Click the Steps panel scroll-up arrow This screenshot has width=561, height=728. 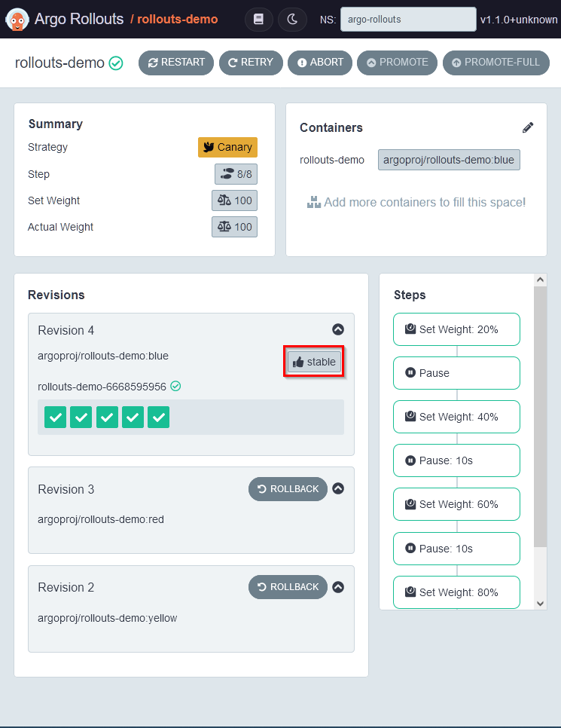(x=540, y=280)
